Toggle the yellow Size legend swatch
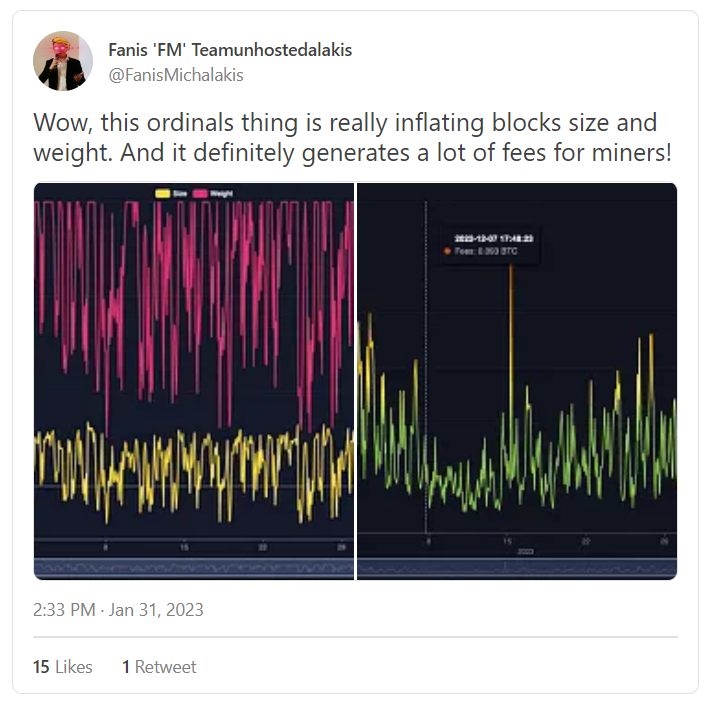716x707 pixels. [163, 194]
